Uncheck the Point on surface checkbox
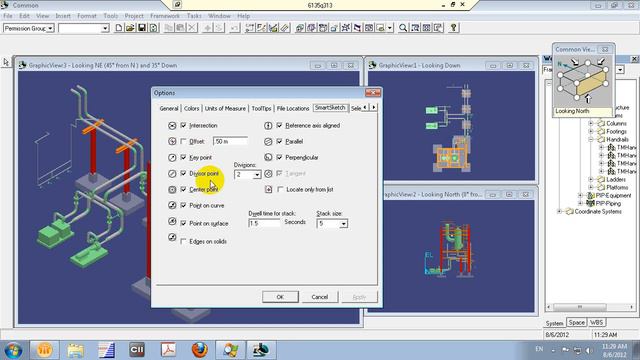640x360 pixels. pyautogui.click(x=183, y=223)
